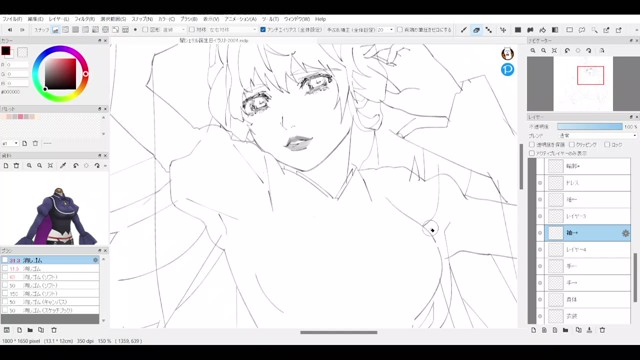Open gear settings for selected layer
Viewport: 640px width, 360px height.
pos(625,233)
